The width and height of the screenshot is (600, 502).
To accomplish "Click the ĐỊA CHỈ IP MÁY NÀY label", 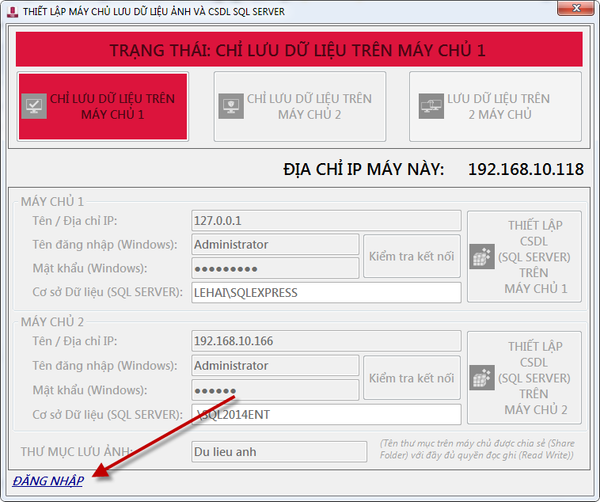I will point(364,169).
